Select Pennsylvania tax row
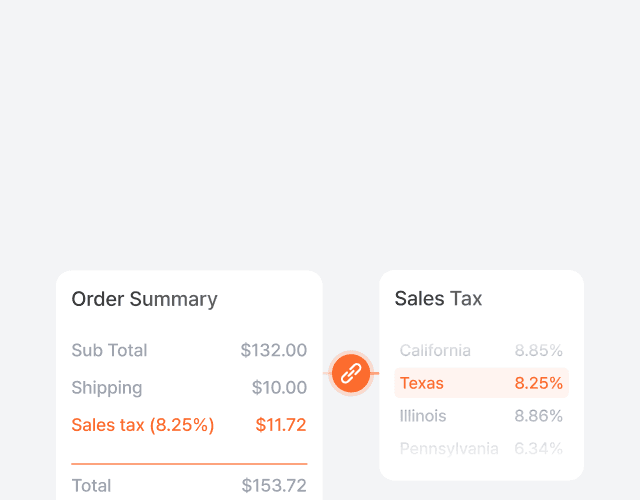This screenshot has width=640, height=500. (x=449, y=448)
